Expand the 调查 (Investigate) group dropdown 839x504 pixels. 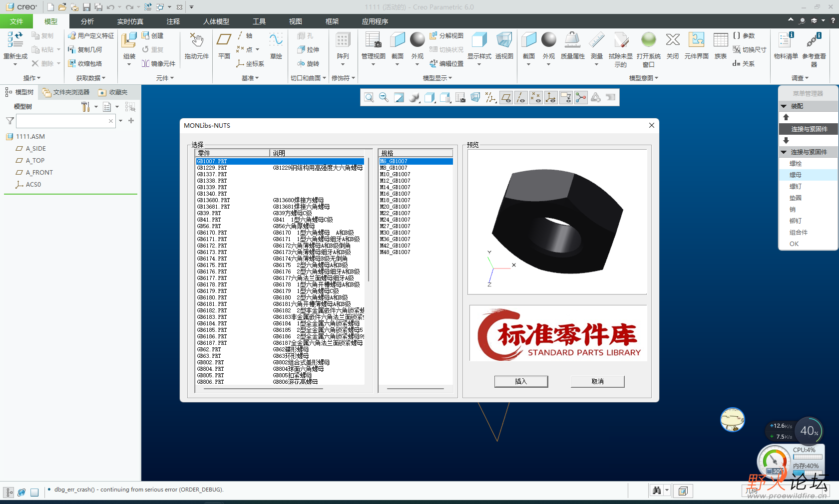(x=800, y=78)
